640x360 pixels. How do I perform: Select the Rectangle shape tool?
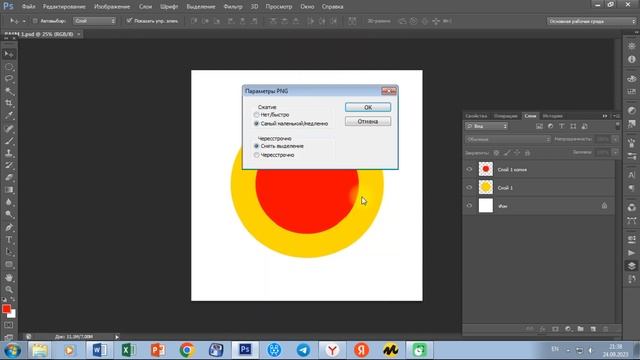coord(9,264)
